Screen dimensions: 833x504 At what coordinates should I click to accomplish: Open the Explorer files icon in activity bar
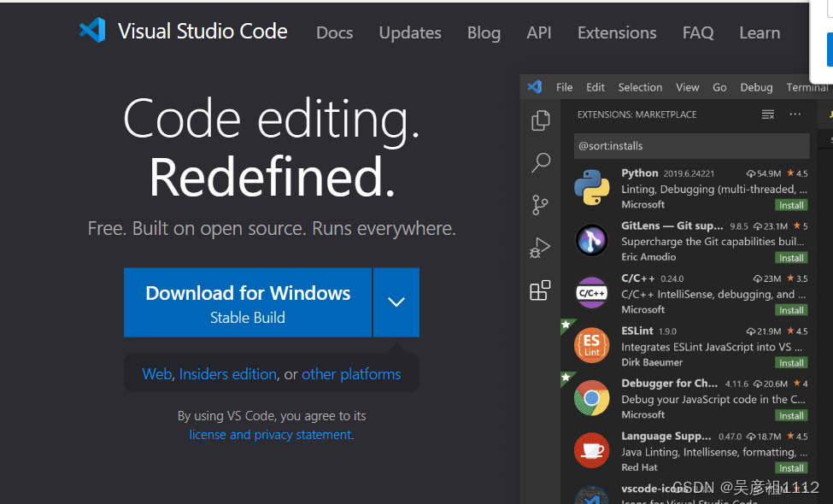[x=540, y=120]
